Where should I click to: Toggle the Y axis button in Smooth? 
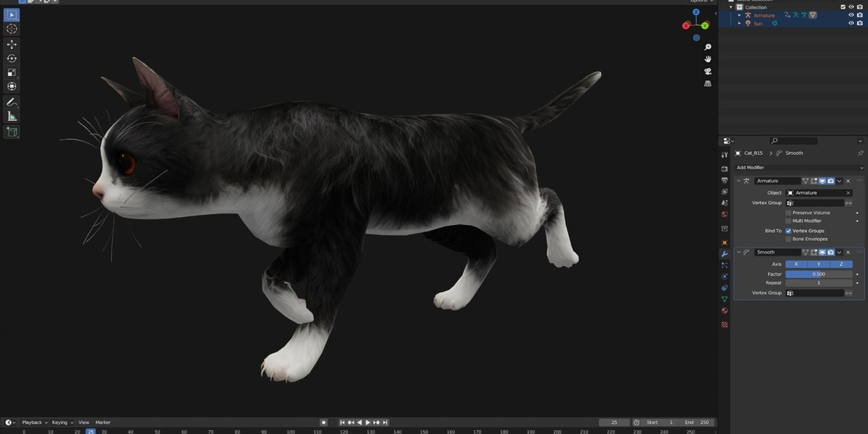pos(819,264)
